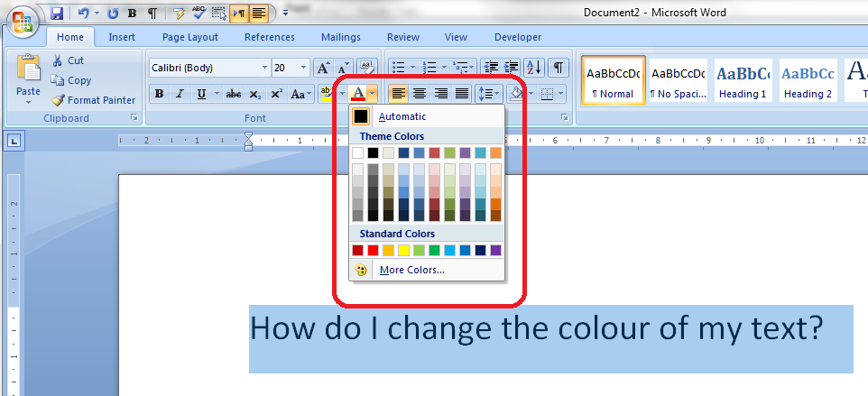
Task: Click the Paste button
Action: pos(28,79)
